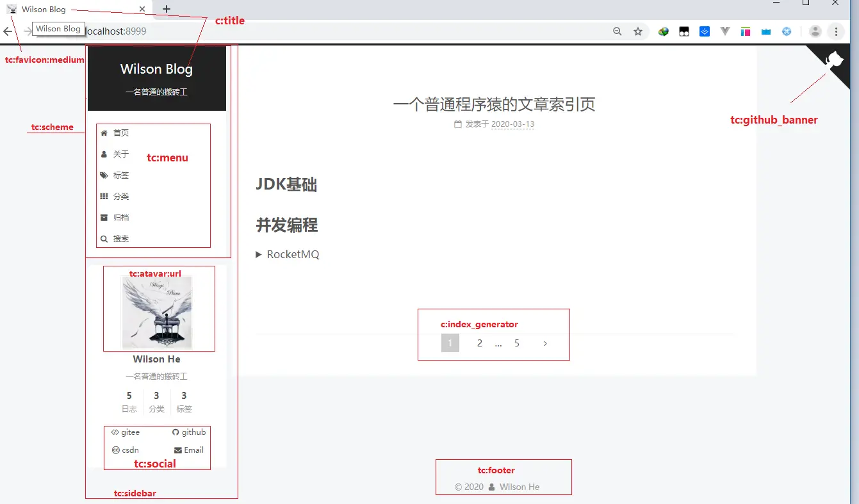Click the grid icon beside 分类
This screenshot has width=859, height=504.
point(104,196)
